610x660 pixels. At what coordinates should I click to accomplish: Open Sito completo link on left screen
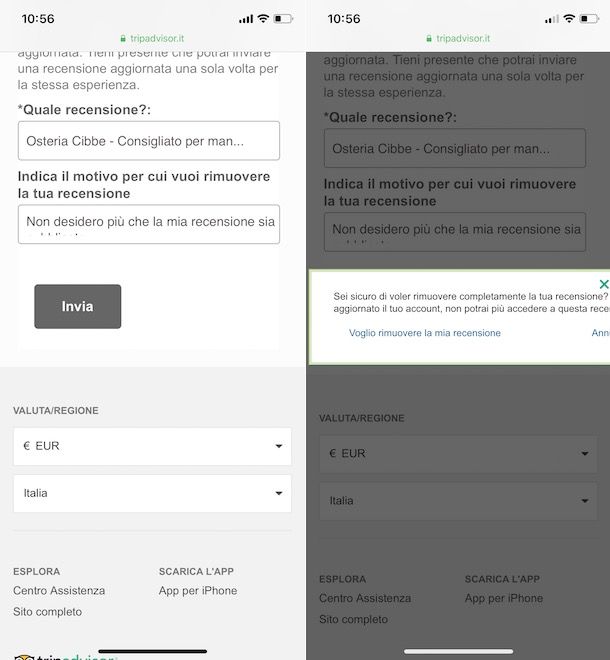[48, 612]
